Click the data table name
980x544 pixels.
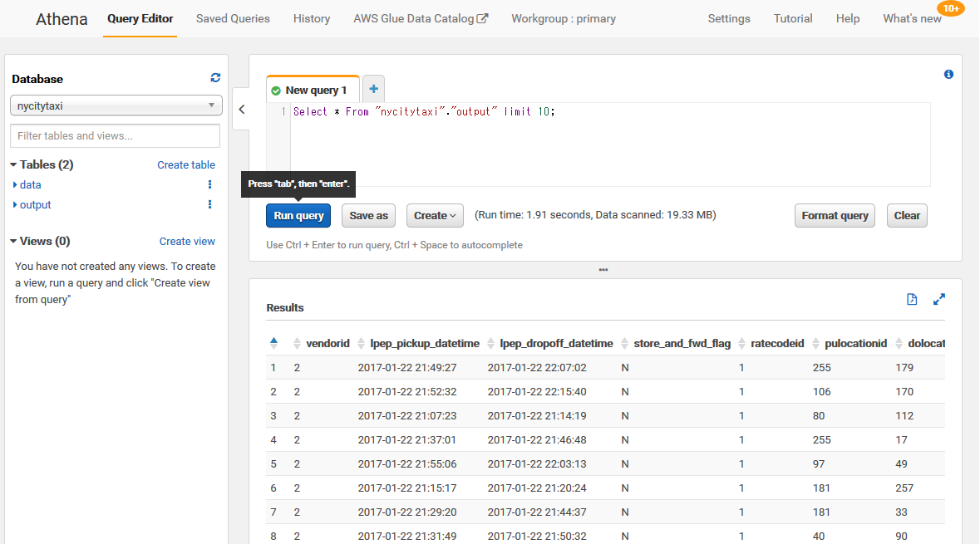point(31,185)
